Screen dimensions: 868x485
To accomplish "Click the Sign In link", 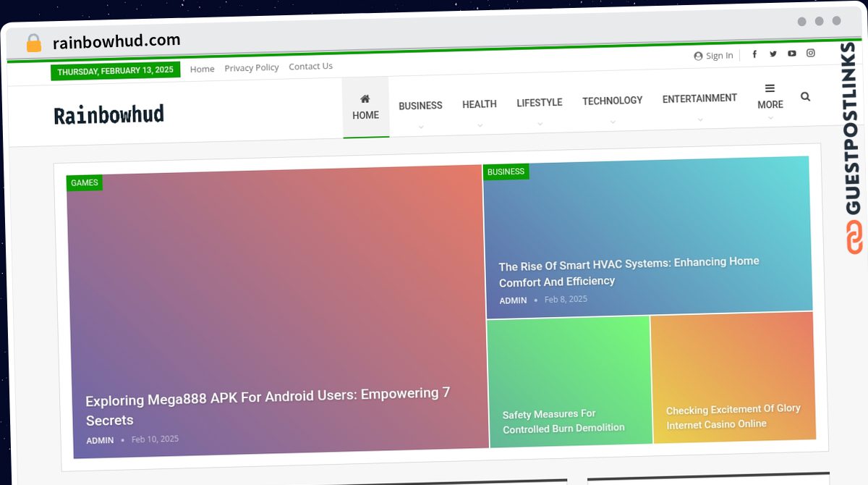I will coord(713,56).
